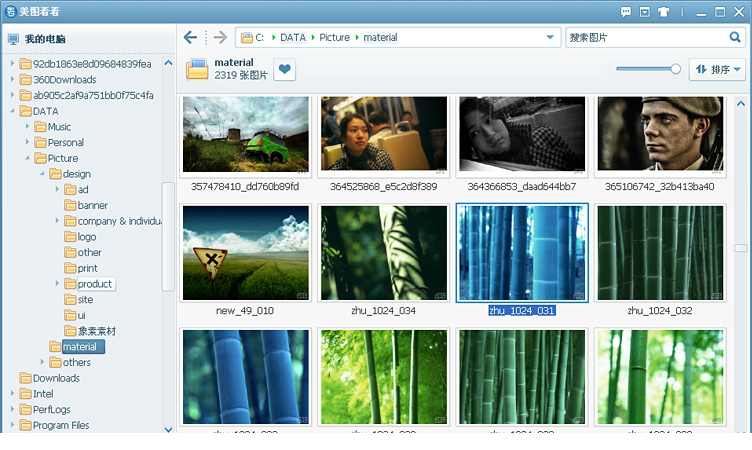Expand the others folder node
Image resolution: width=752 pixels, height=450 pixels.
(42, 362)
